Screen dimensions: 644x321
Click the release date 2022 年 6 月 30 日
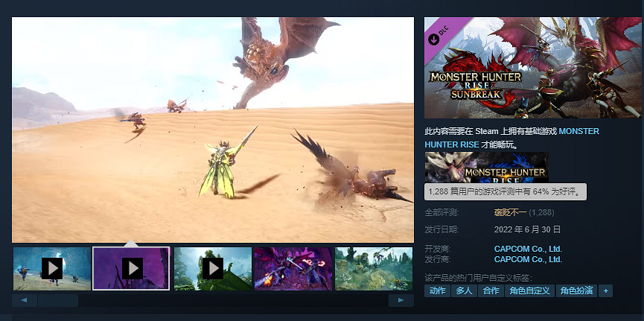tap(527, 229)
